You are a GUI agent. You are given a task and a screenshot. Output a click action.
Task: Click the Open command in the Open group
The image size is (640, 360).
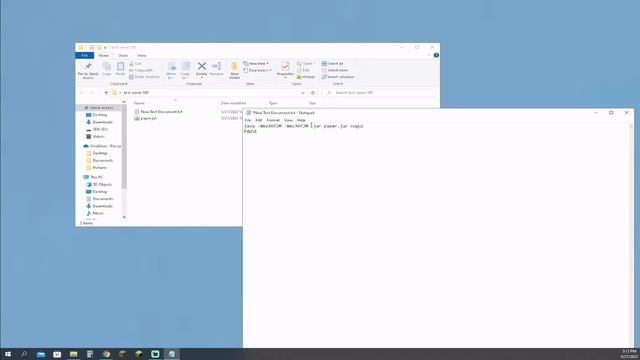click(x=306, y=64)
